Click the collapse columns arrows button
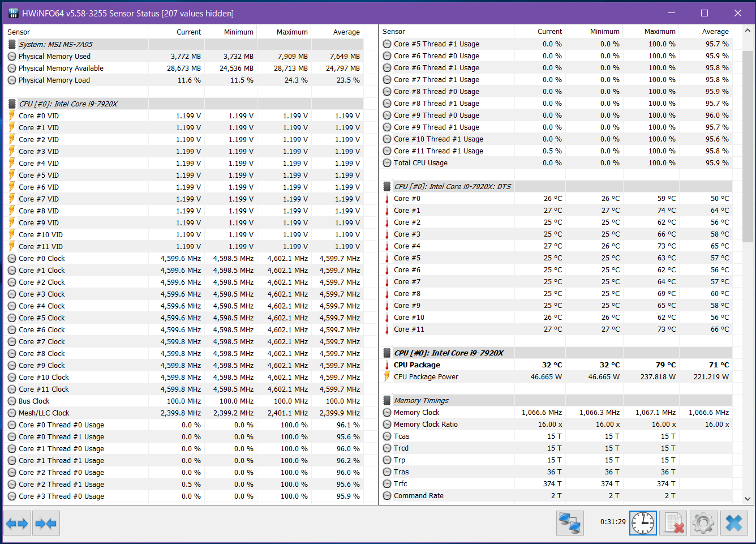 click(46, 524)
